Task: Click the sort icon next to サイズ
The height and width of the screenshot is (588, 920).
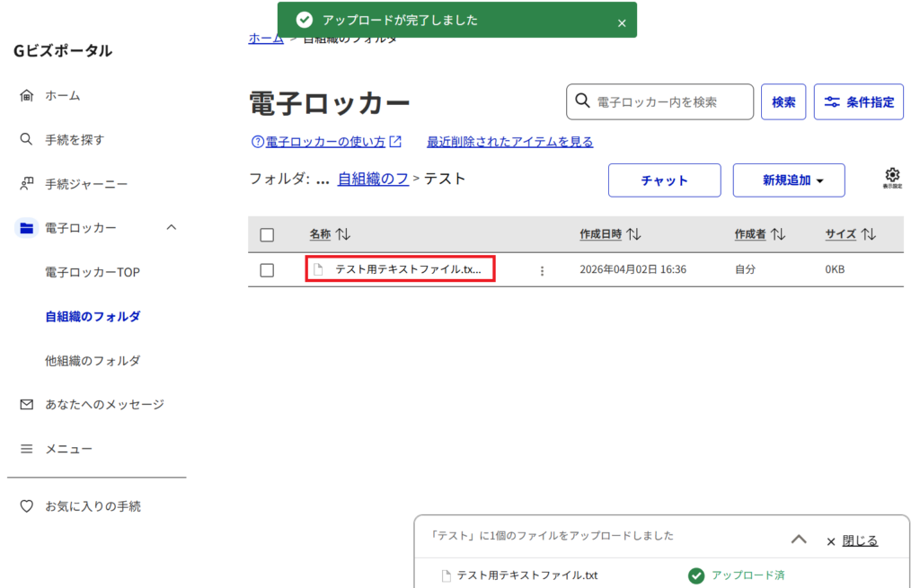Action: [868, 234]
